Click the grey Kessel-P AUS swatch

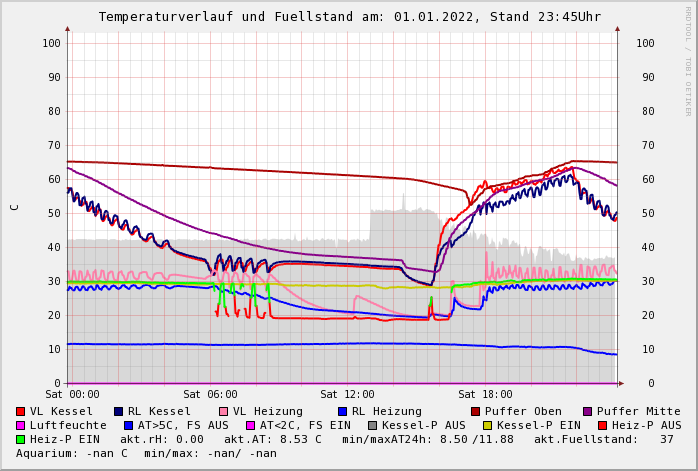[x=373, y=425]
